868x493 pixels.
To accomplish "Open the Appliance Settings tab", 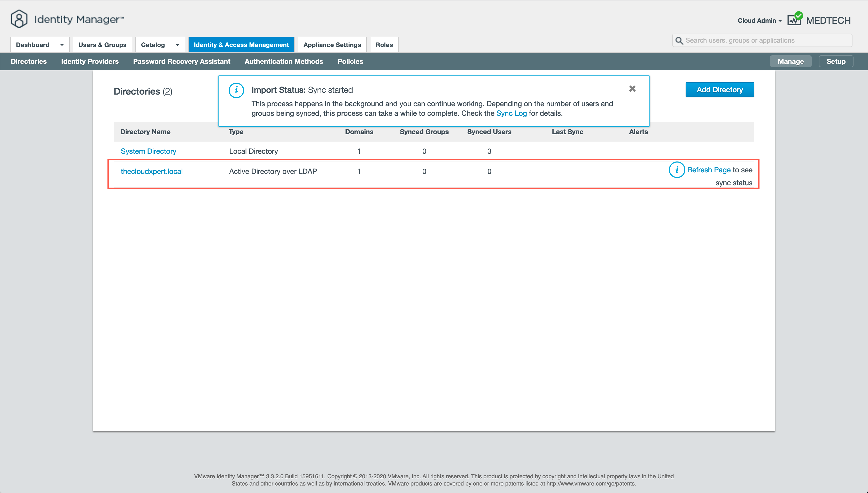I will coord(332,45).
